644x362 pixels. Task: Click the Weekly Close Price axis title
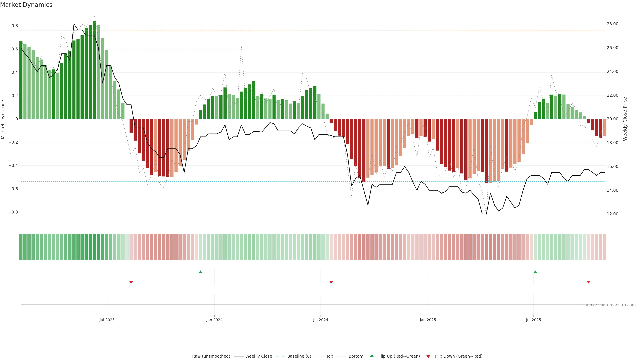(625, 119)
